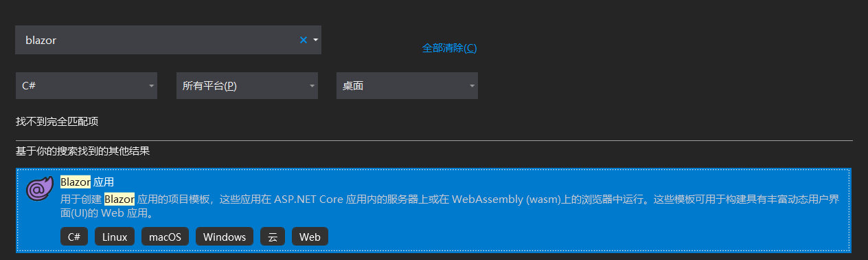The height and width of the screenshot is (260, 868).
Task: Select the Blazor 应用 template title
Action: pos(87,182)
